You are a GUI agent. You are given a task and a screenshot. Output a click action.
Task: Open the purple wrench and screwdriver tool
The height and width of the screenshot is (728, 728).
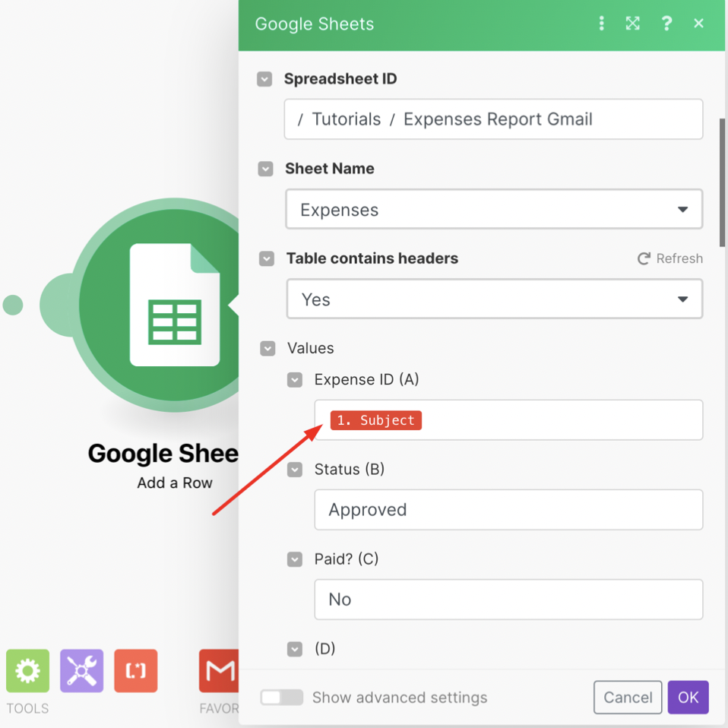coord(82,670)
